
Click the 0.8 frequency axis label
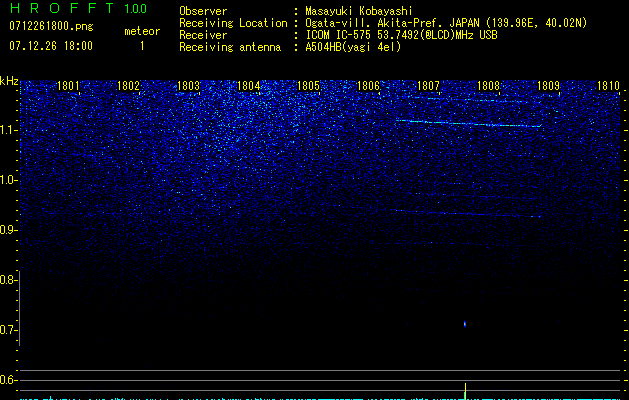point(8,280)
